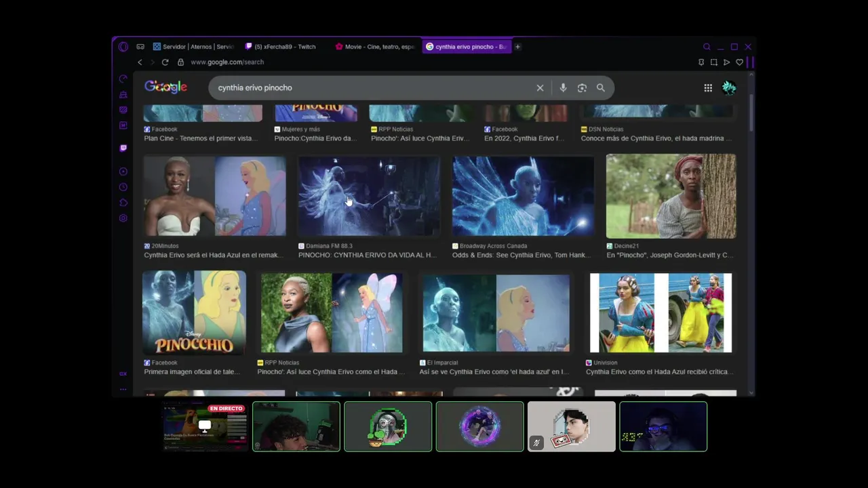Screen dimensions: 868x488
Task: Search by image with the camera lens icon
Action: point(582,88)
